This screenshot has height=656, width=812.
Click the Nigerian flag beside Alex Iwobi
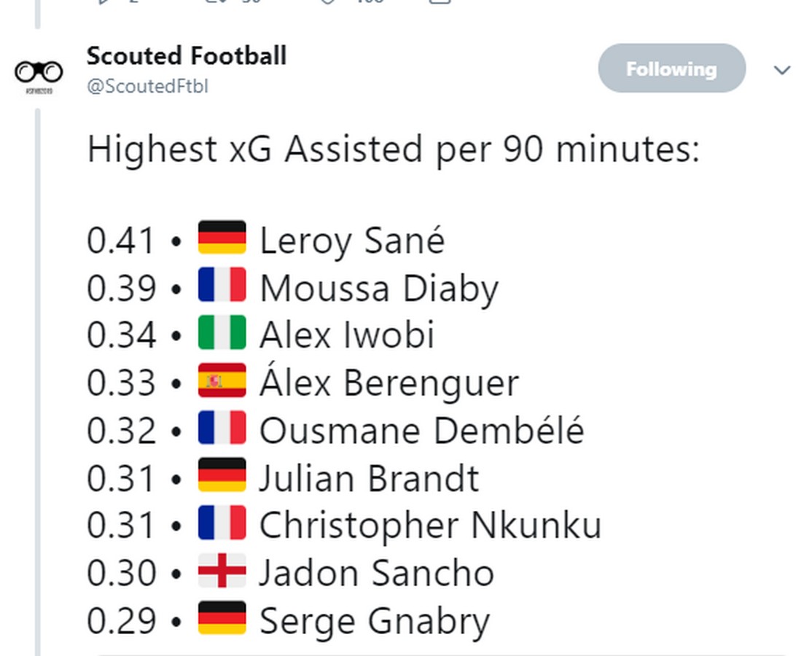tap(222, 333)
